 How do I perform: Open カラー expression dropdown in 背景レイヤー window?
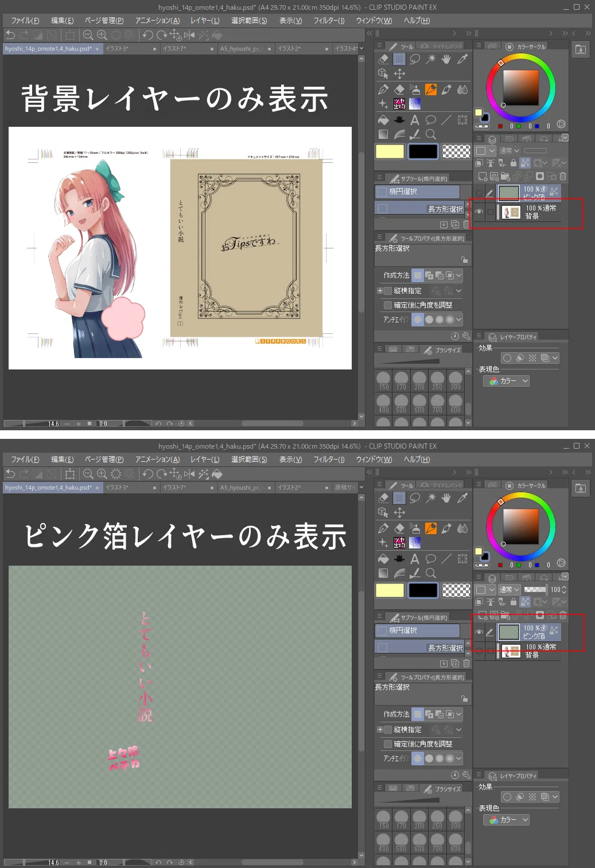tap(507, 381)
